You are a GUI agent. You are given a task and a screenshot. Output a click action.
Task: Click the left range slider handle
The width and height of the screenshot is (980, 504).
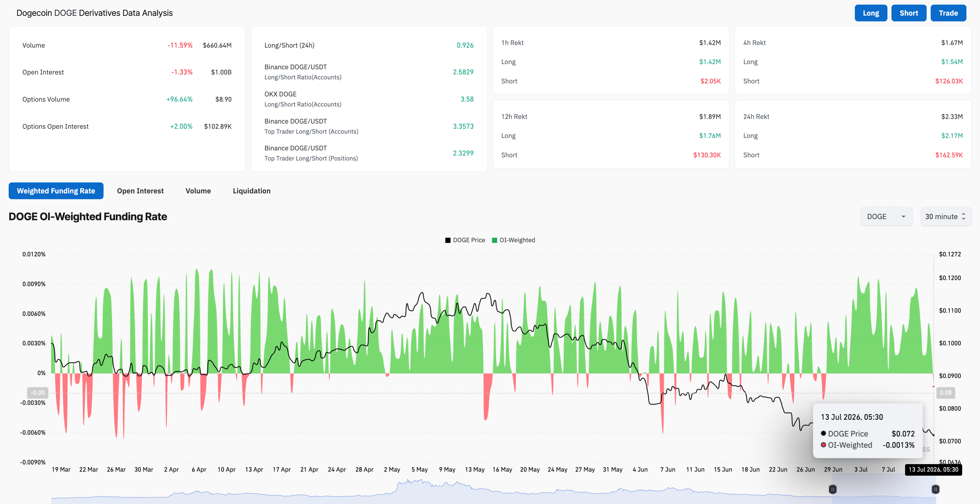pos(832,489)
